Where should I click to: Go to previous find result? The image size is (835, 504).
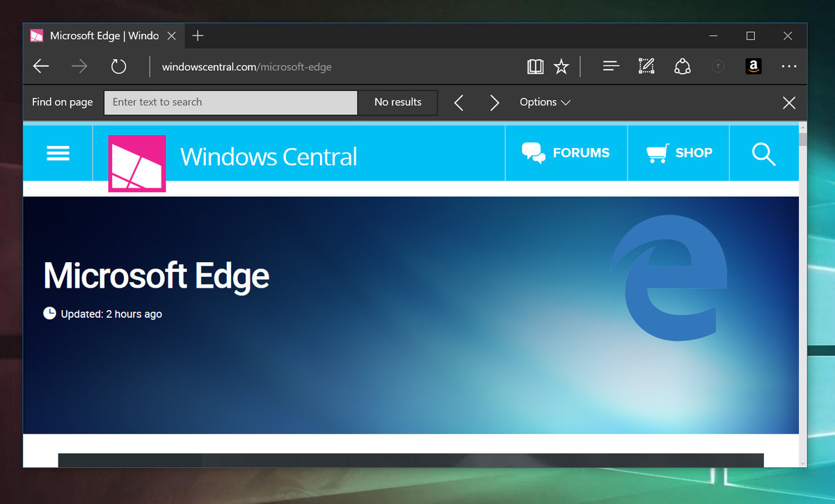(459, 103)
